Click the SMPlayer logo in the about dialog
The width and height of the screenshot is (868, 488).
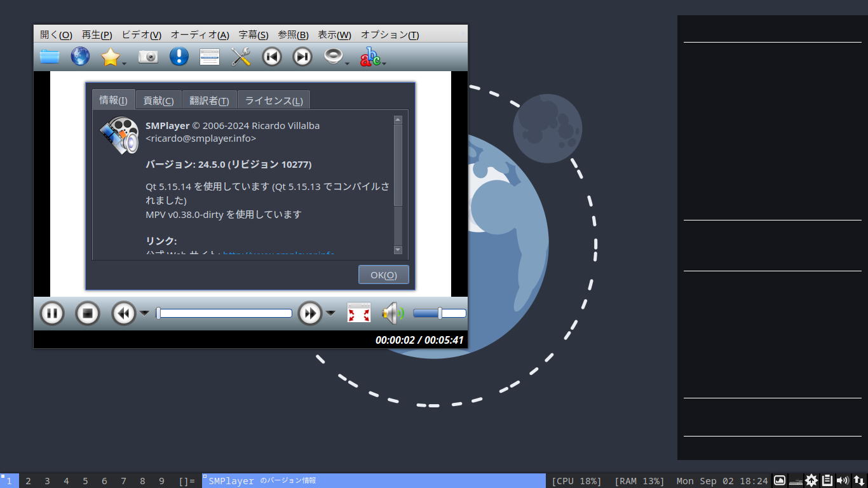[x=119, y=135]
